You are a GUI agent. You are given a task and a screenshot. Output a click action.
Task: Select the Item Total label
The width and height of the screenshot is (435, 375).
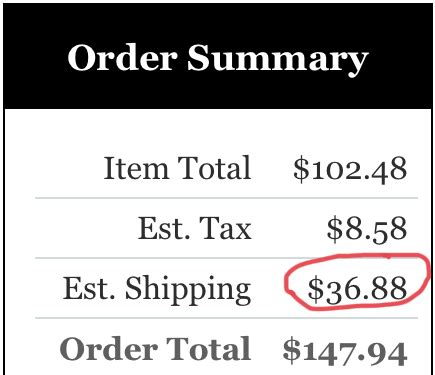pos(177,168)
